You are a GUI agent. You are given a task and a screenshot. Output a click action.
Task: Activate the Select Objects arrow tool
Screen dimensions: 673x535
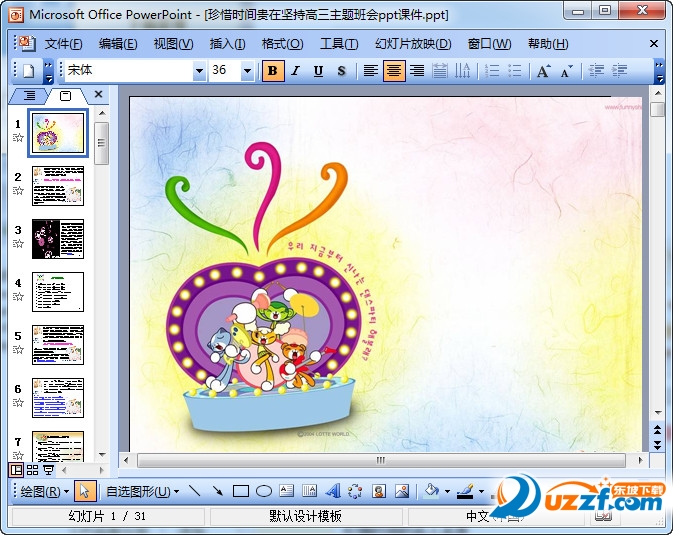point(85,491)
